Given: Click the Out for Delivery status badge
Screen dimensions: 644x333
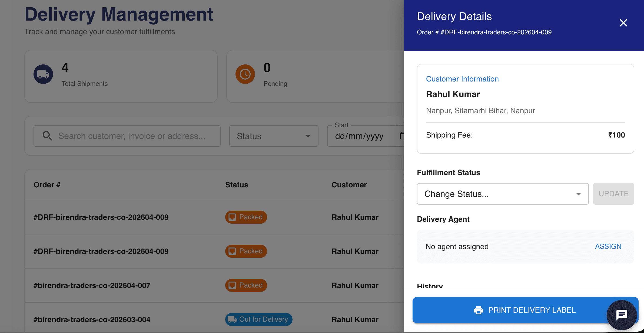Looking at the screenshot, I should pyautogui.click(x=259, y=319).
